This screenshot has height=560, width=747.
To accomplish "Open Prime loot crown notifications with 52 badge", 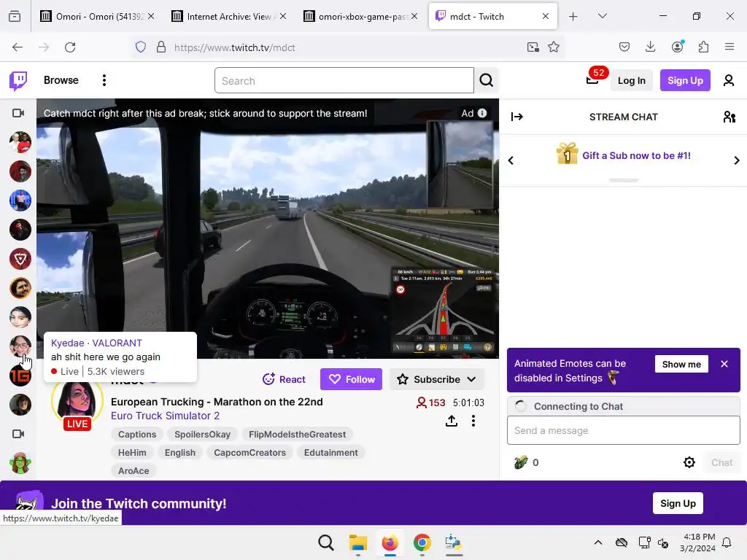I will [x=592, y=79].
